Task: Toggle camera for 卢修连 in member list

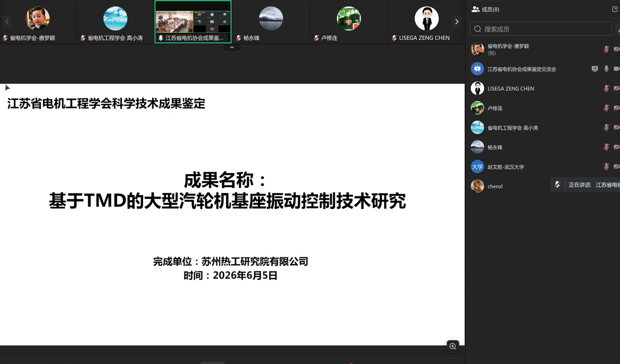Action: 617,108
